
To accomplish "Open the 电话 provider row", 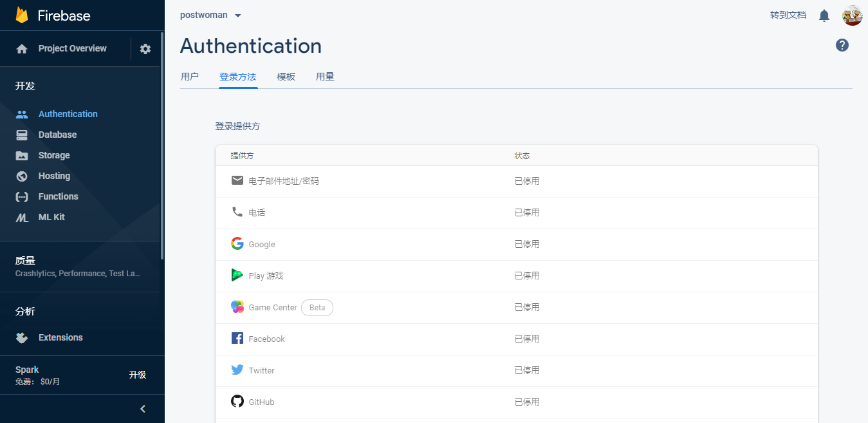I will pyautogui.click(x=517, y=212).
